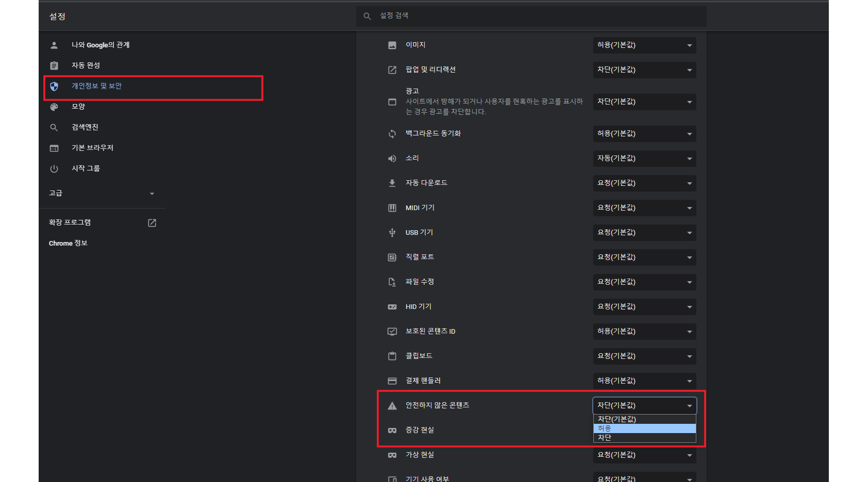Click the magnifier icon next to 검색엔진
Screen dimensions: 868x482
click(54, 128)
